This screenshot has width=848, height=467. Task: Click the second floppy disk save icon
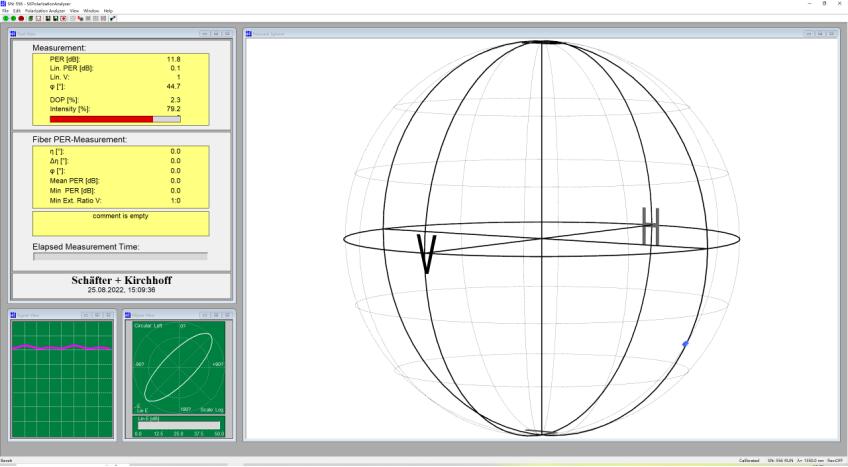pyautogui.click(x=56, y=18)
